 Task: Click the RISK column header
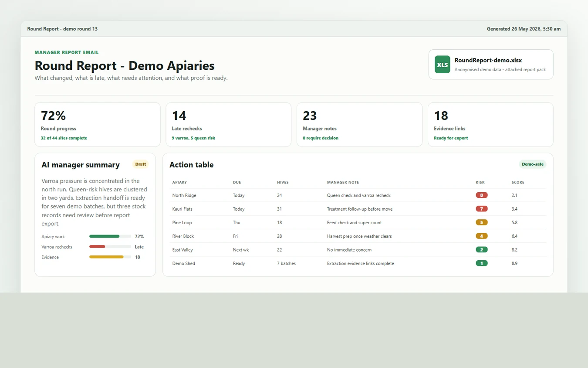480,182
